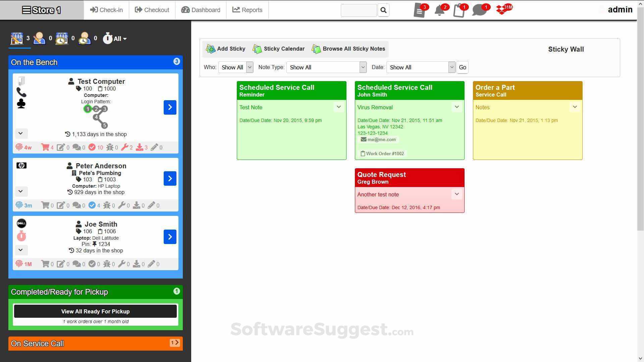The image size is (644, 362).
Task: Click inside the search text field
Action: (358, 10)
